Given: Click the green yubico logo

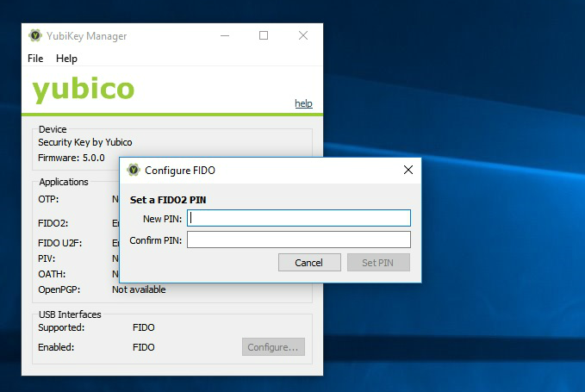Looking at the screenshot, I should click(x=84, y=90).
